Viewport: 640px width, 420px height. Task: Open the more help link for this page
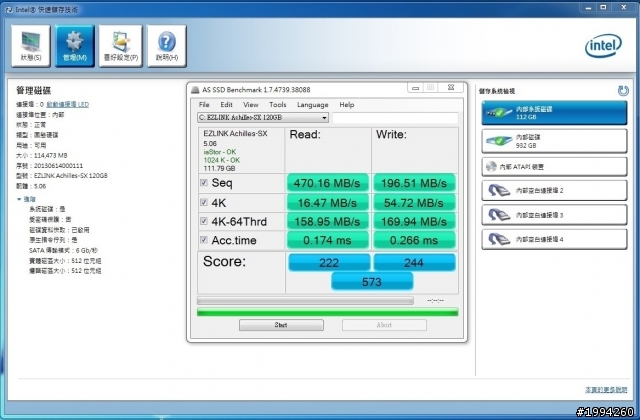pos(606,390)
